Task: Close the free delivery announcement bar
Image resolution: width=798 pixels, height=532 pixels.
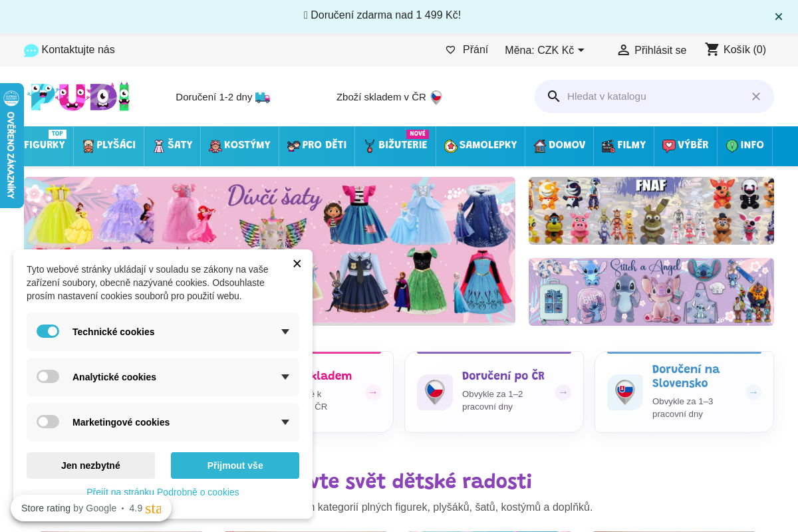Action: pyautogui.click(x=779, y=17)
